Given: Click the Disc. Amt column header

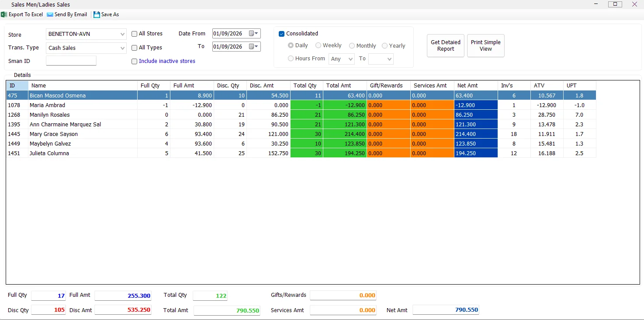Looking at the screenshot, I should pos(269,86).
